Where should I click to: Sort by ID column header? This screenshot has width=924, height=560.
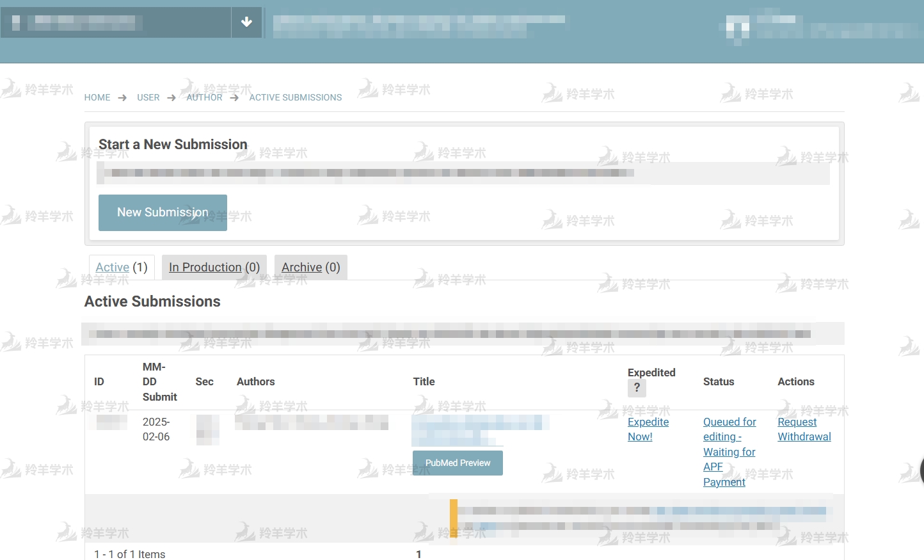coord(99,381)
